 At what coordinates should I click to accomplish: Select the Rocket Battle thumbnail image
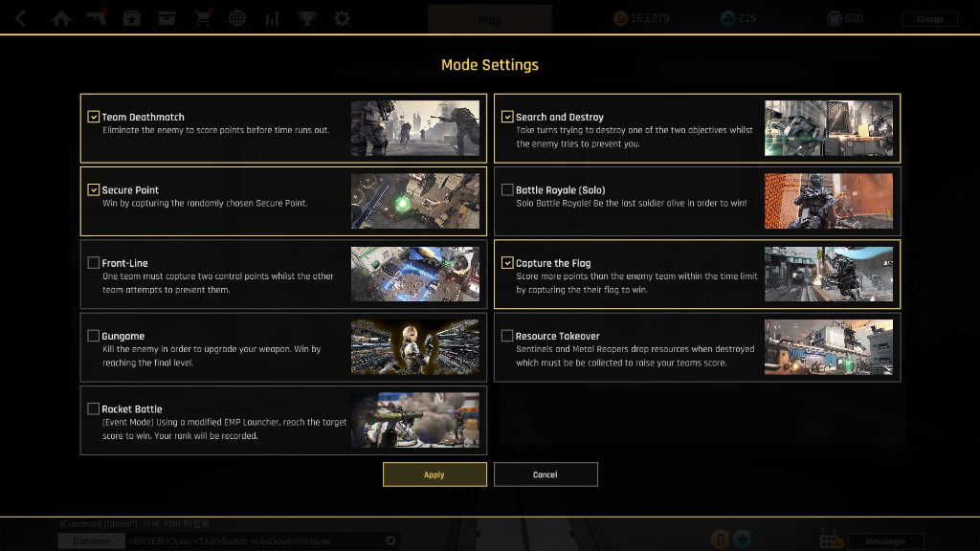click(x=415, y=420)
